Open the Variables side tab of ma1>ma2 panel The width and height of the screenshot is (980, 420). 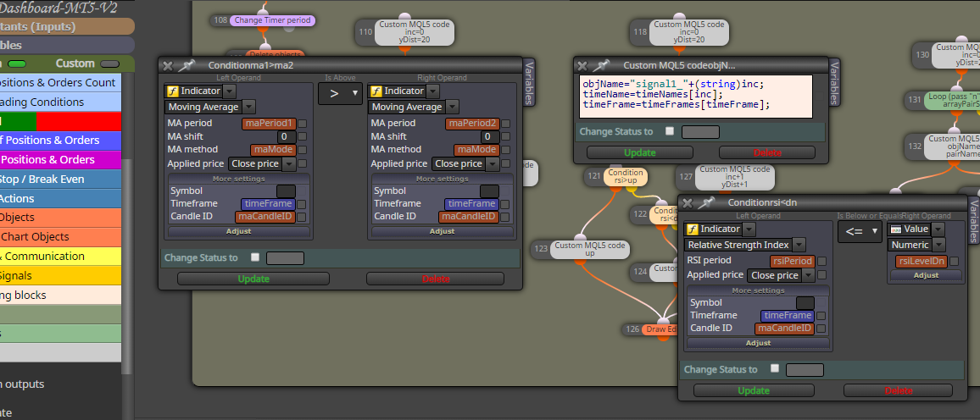[x=529, y=83]
